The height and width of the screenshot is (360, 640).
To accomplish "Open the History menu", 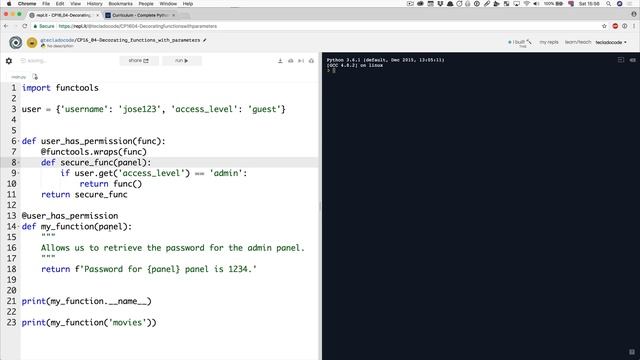I will [x=94, y=4].
